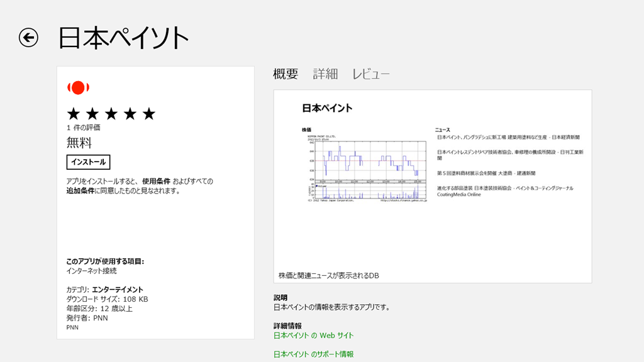Click the red 日本ペイント app logo
This screenshot has height=362, width=644.
[x=78, y=87]
